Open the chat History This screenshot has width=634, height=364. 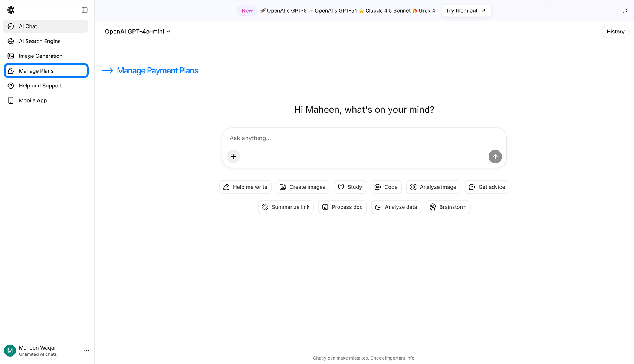pos(615,32)
